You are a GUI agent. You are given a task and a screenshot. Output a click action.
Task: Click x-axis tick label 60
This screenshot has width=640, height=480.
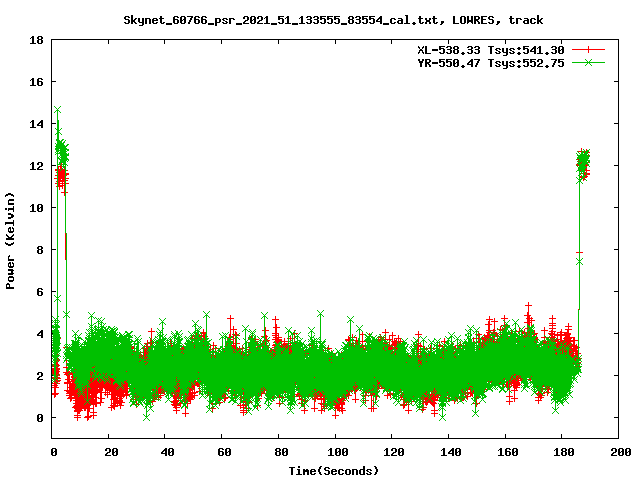coord(224,452)
